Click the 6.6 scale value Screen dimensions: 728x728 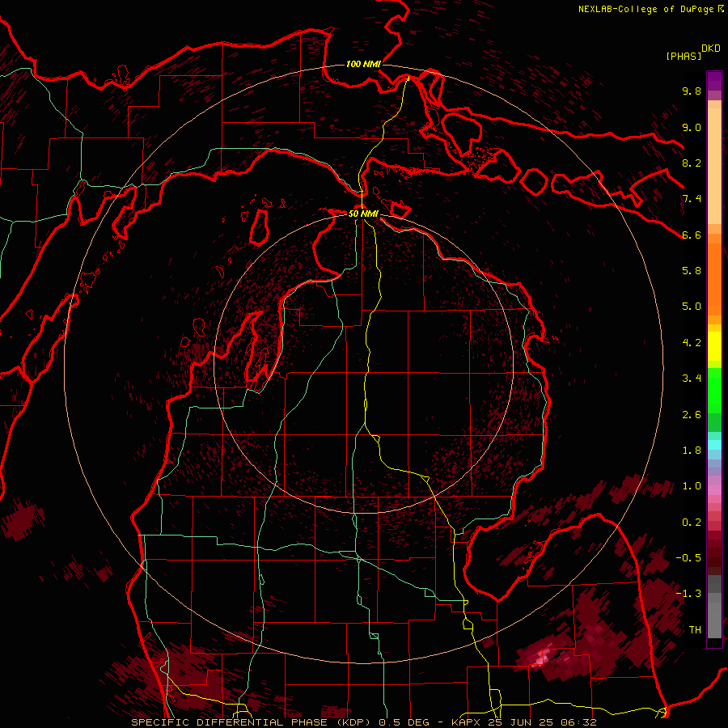click(692, 235)
